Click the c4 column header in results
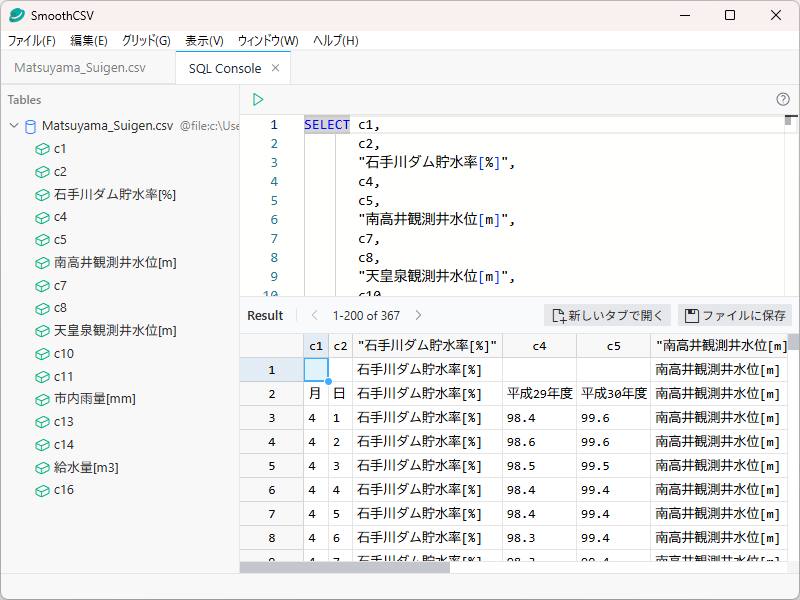The width and height of the screenshot is (800, 600). [x=539, y=345]
